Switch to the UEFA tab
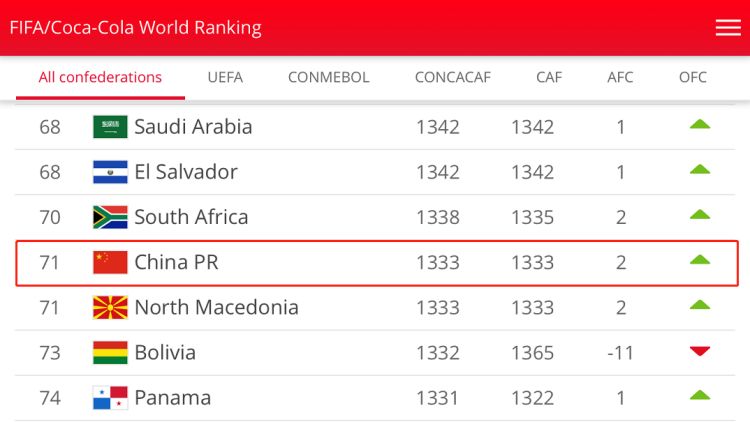 [225, 77]
